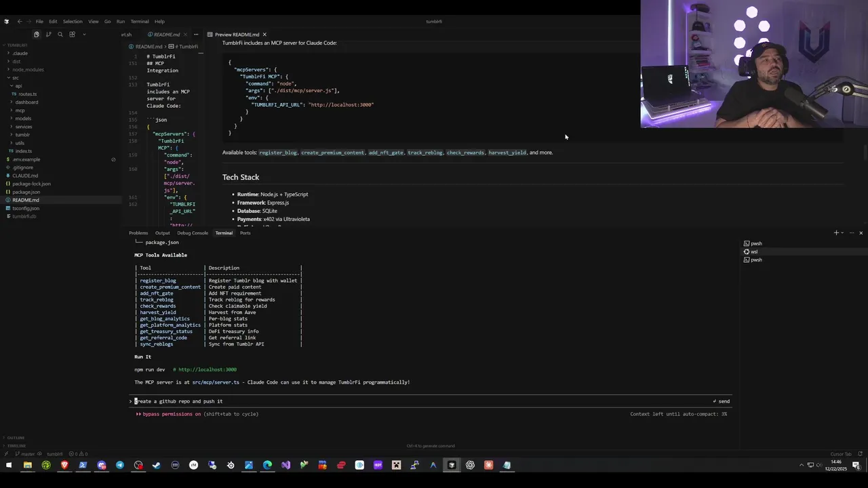
Task: Expand the utils folder
Action: [x=20, y=143]
